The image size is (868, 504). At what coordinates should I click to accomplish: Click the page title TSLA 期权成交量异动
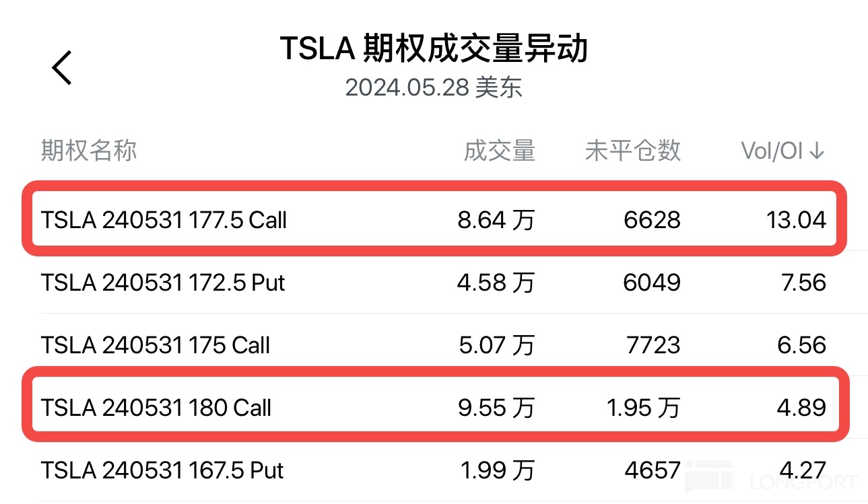pyautogui.click(x=434, y=49)
